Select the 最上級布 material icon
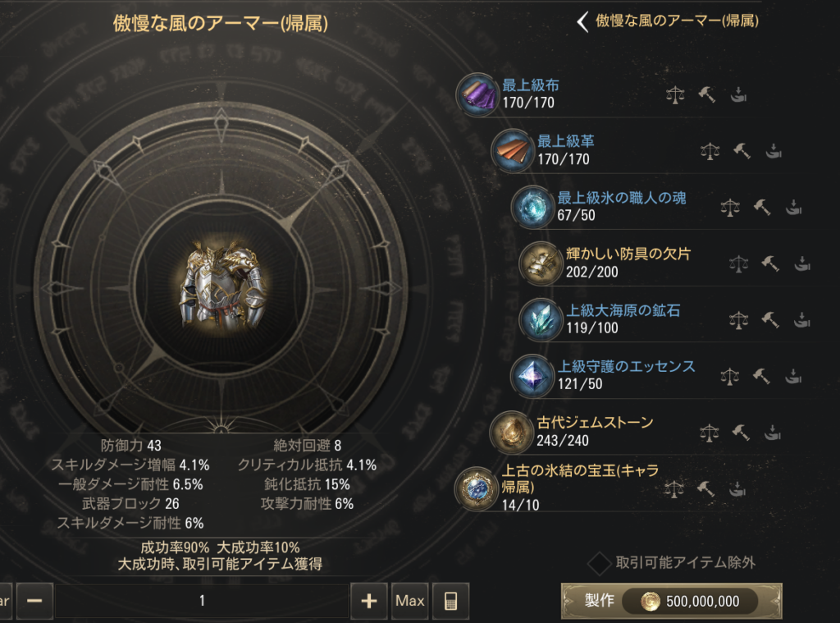The width and height of the screenshot is (840, 623). 477,95
